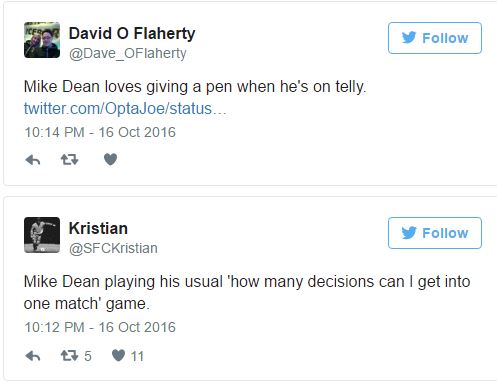
Task: Reply to David O Flaherty's tweet
Action: coord(33,160)
